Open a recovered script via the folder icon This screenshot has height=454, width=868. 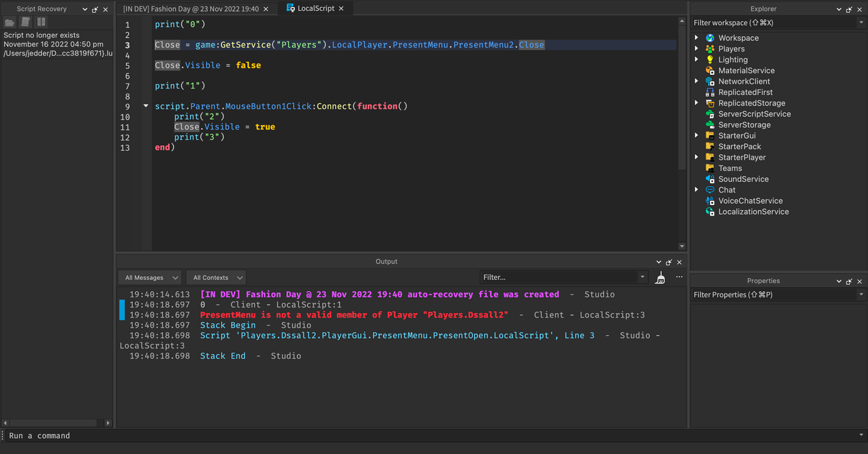pyautogui.click(x=9, y=23)
